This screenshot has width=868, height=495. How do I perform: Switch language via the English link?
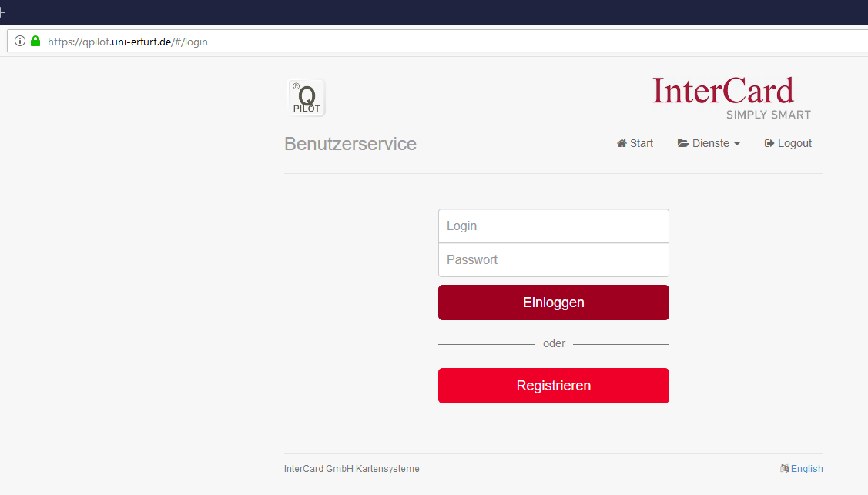[x=806, y=469]
